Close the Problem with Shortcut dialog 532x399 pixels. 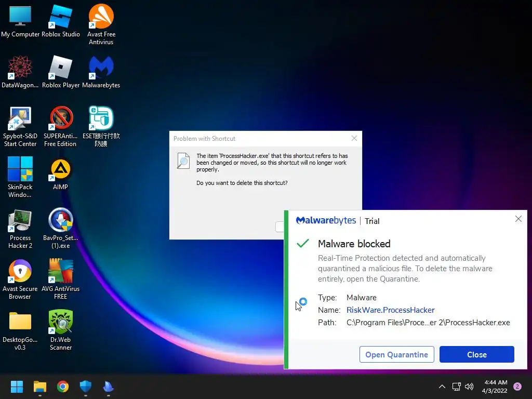click(x=354, y=138)
